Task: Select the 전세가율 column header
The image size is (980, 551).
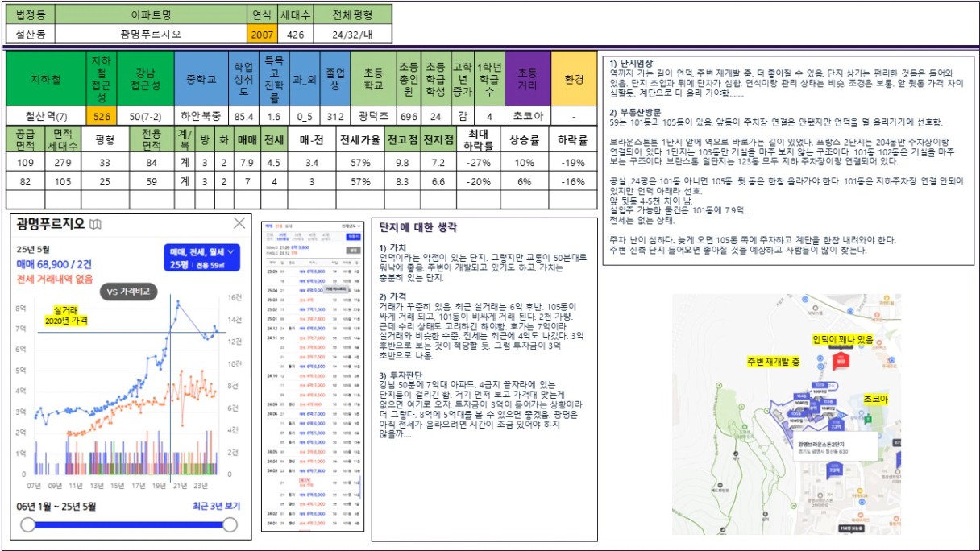Action: [x=359, y=140]
